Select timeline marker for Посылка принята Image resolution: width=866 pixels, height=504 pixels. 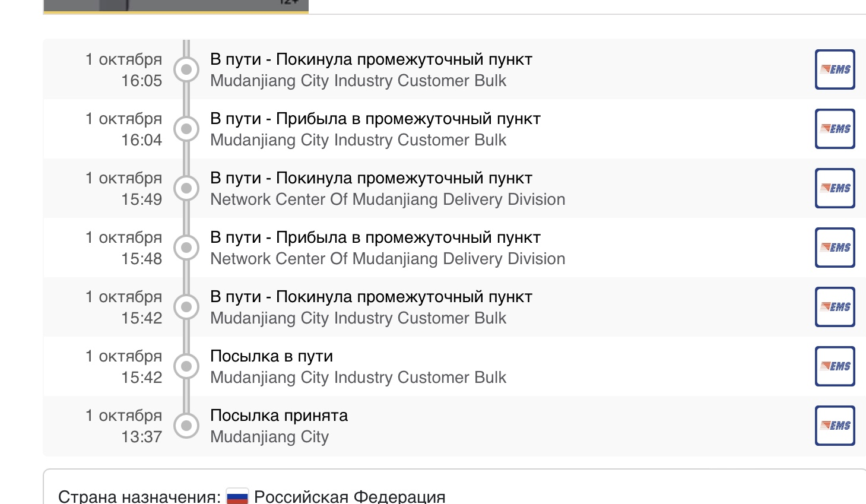186,426
